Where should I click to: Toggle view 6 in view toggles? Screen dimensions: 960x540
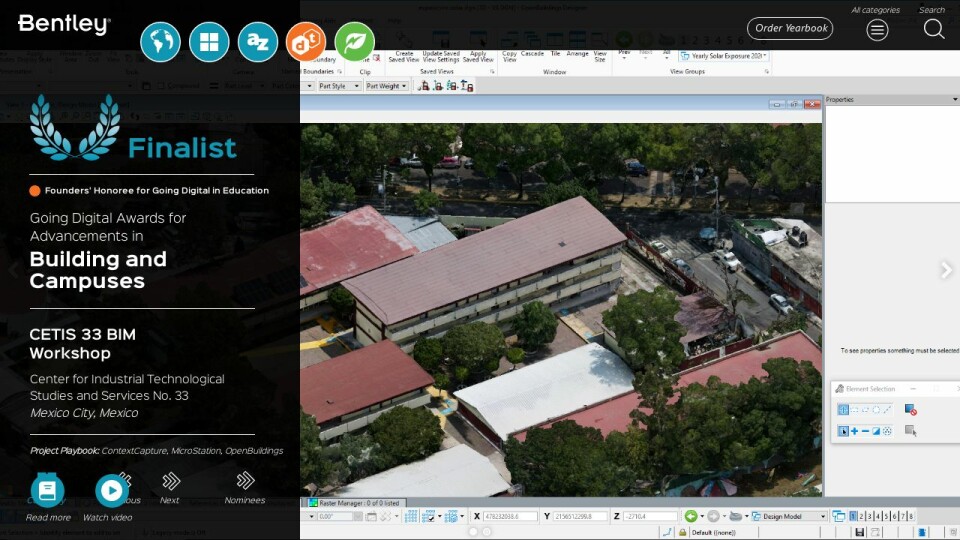click(x=894, y=517)
